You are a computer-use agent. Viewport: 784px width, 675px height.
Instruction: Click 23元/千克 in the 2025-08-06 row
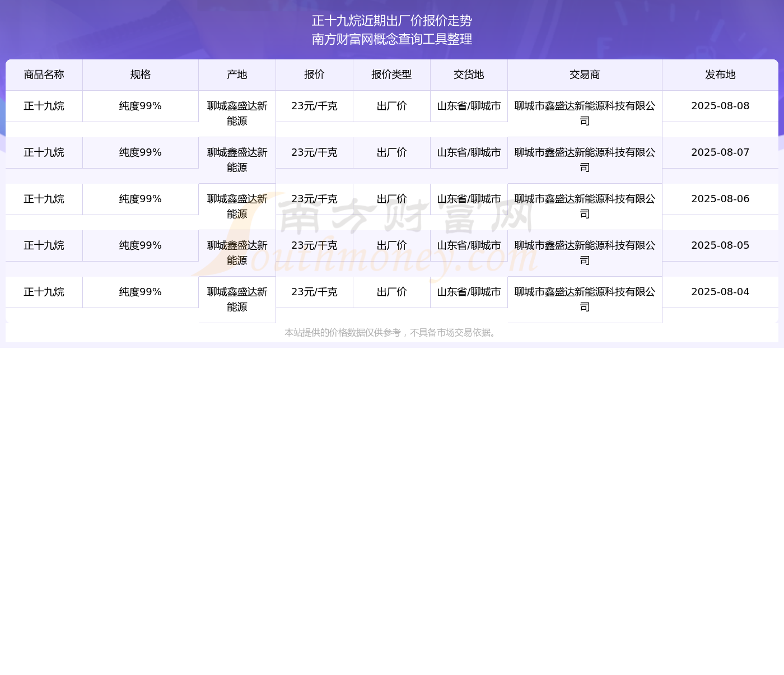(315, 199)
